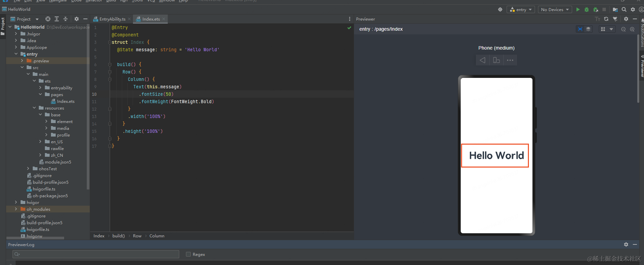Click the build() breadcrumb
Viewport: 644px width, 265px height.
point(118,236)
